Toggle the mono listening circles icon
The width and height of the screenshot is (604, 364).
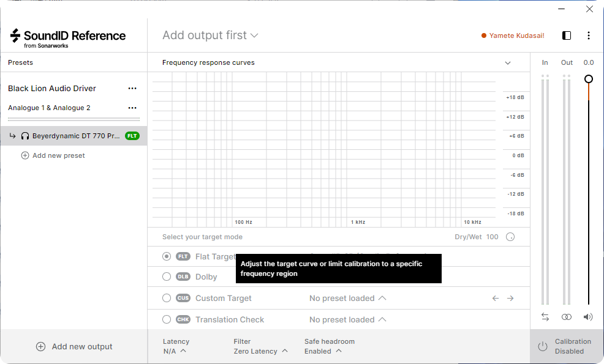pos(566,317)
